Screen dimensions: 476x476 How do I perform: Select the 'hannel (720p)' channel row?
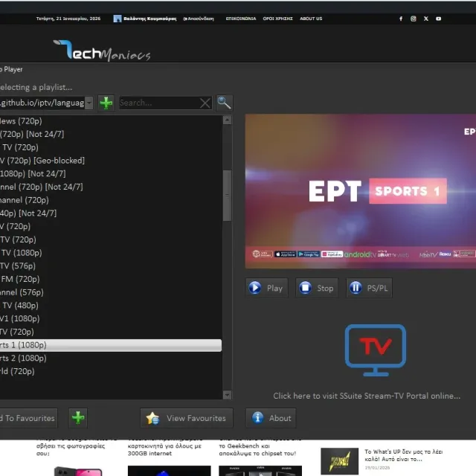point(111,200)
